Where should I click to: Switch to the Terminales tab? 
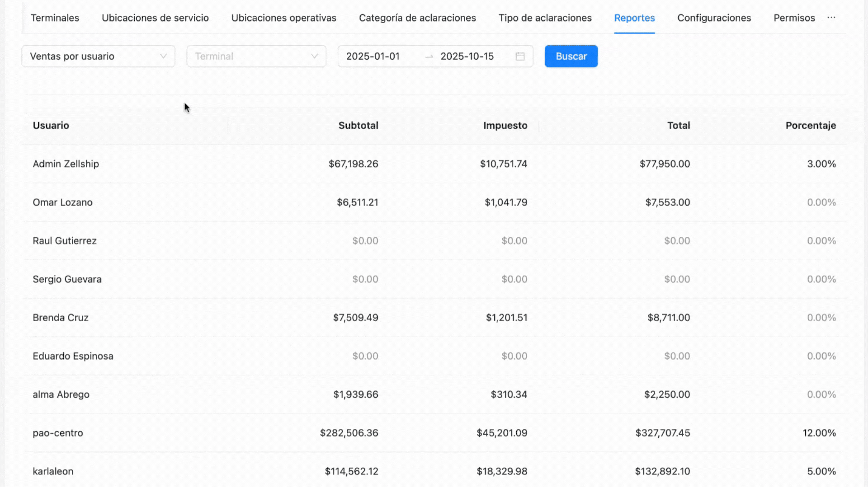click(x=55, y=18)
